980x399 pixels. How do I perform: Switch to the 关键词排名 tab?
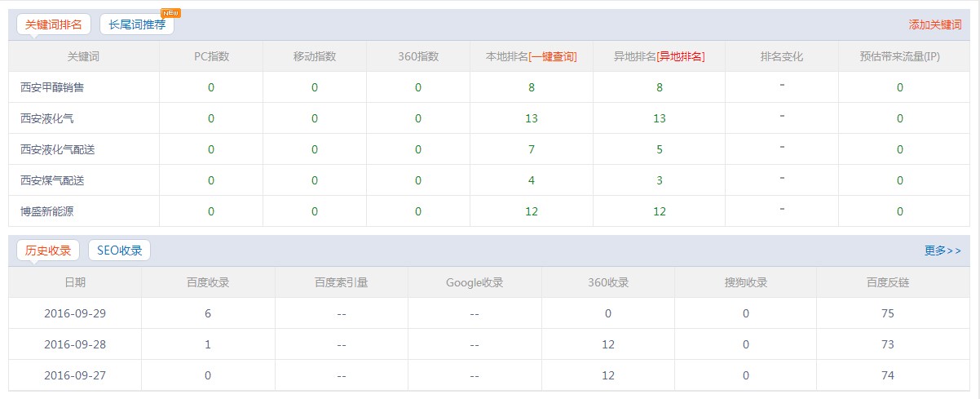(54, 24)
